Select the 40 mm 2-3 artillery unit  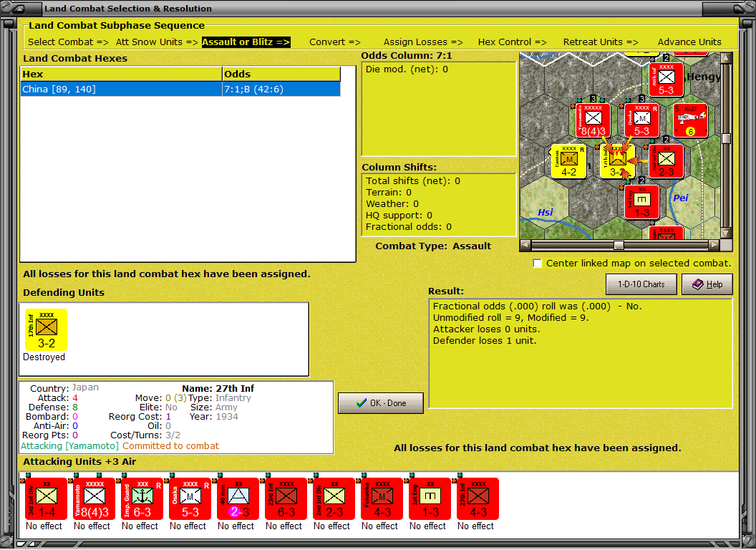[238, 499]
